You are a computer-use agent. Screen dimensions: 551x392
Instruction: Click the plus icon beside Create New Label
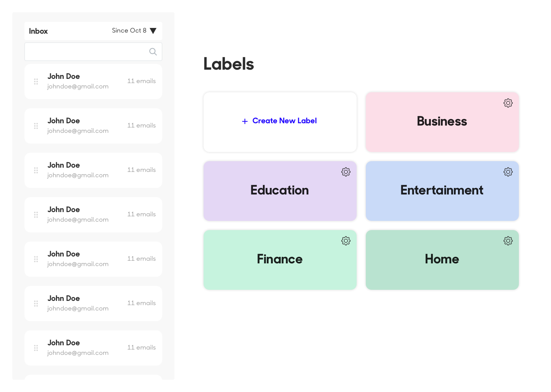pos(245,121)
